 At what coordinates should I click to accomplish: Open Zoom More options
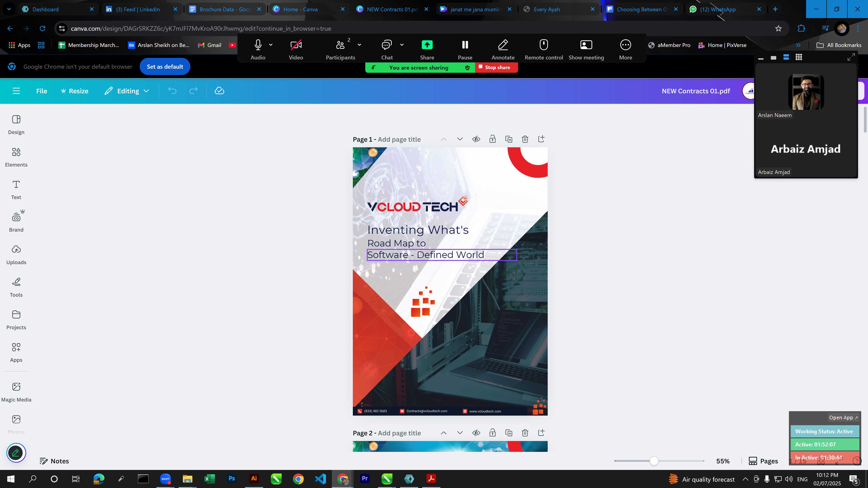pyautogui.click(x=625, y=49)
